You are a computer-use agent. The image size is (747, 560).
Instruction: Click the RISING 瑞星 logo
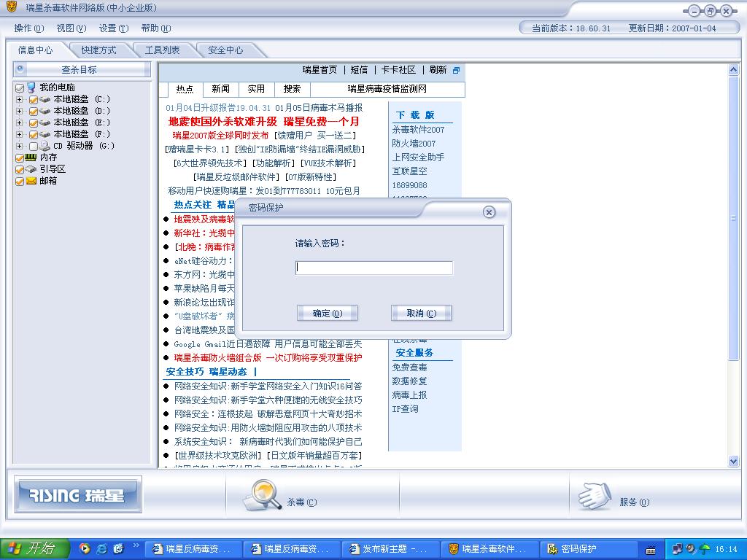77,495
